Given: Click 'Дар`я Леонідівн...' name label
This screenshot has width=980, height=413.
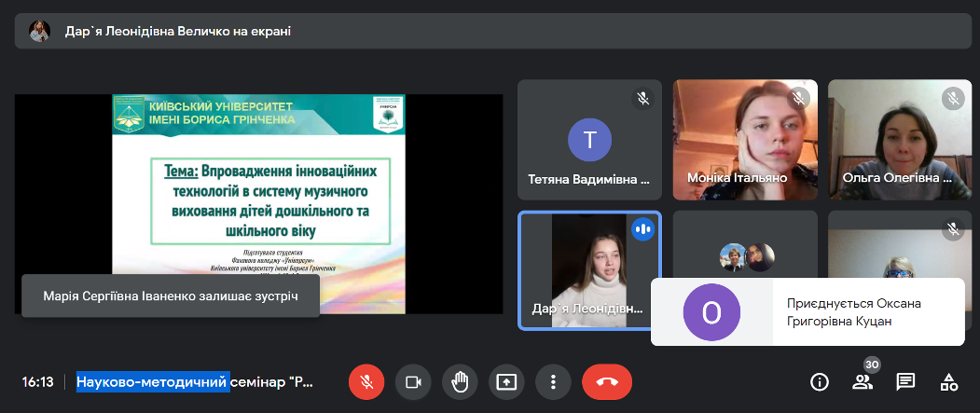Looking at the screenshot, I should 587,309.
